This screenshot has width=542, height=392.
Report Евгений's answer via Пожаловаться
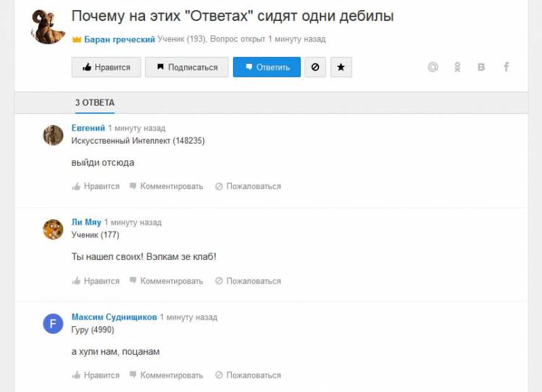tap(248, 186)
